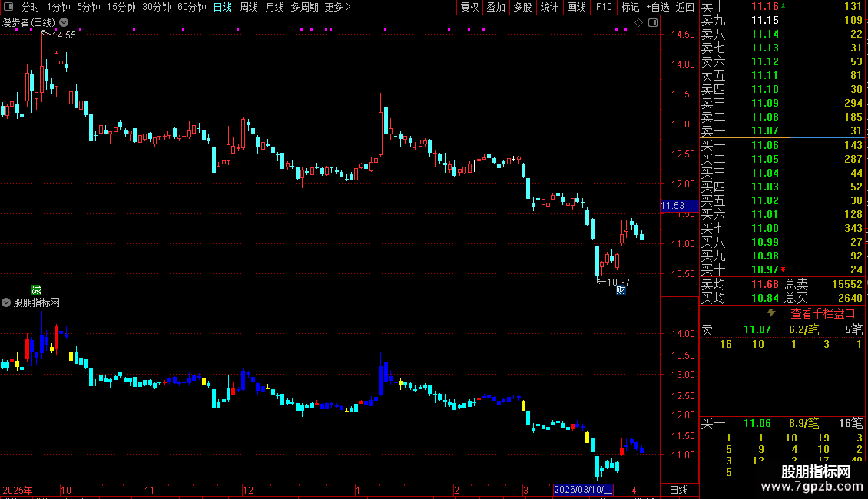The width and height of the screenshot is (868, 499).
Task: Click the 漫步者(日线) chart title
Action: (28, 23)
